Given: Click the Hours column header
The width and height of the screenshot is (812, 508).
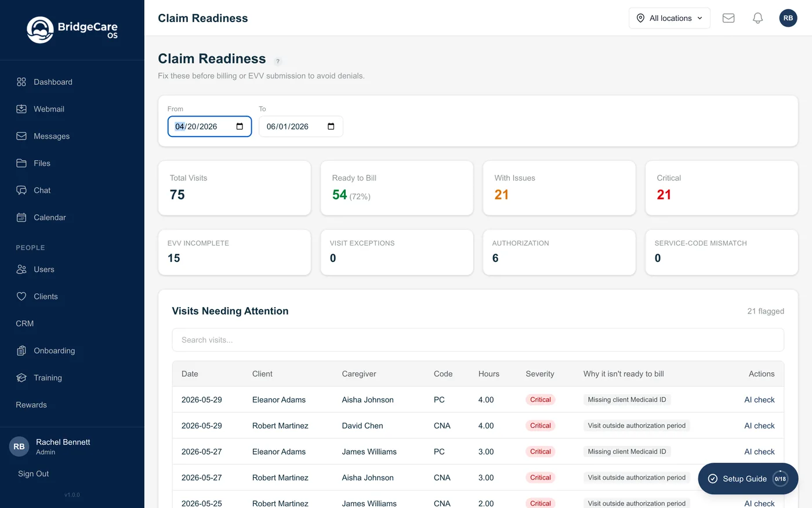Looking at the screenshot, I should 489,374.
